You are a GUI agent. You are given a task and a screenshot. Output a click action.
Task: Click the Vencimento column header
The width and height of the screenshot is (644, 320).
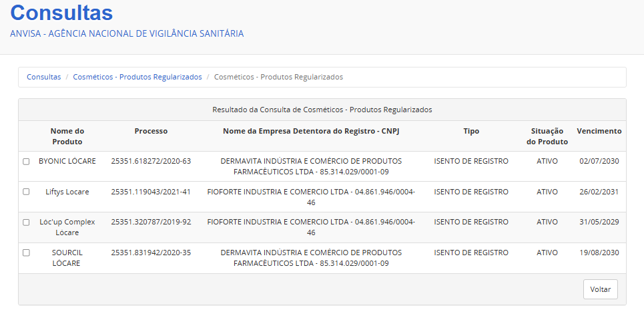(599, 131)
